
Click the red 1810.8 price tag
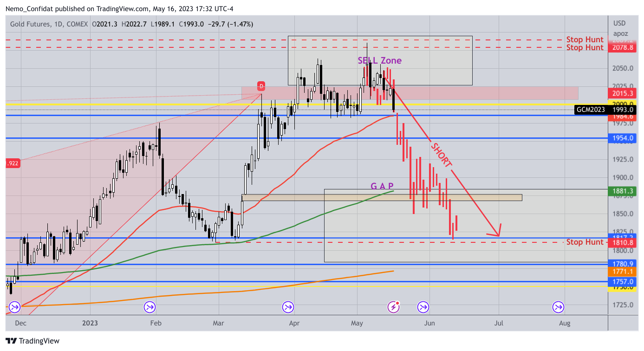point(622,242)
